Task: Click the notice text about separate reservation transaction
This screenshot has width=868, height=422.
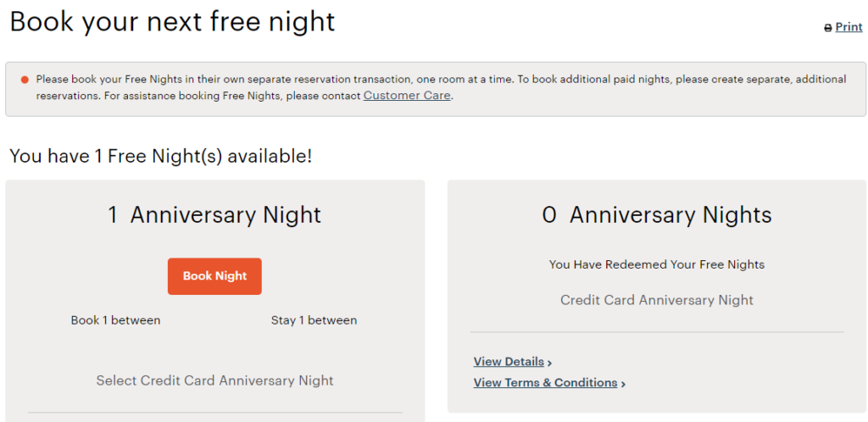Action: 441,87
